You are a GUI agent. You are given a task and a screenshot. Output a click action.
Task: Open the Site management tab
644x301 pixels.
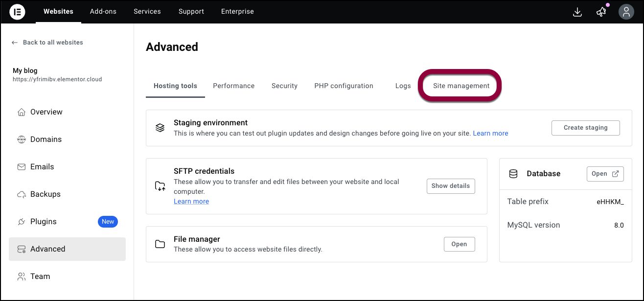(461, 86)
